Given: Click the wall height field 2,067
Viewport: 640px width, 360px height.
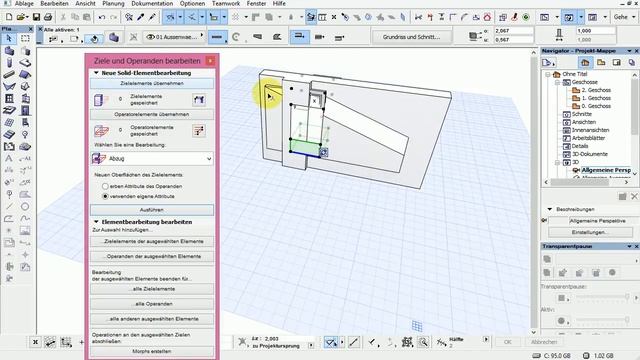Looking at the screenshot, I should tap(513, 31).
